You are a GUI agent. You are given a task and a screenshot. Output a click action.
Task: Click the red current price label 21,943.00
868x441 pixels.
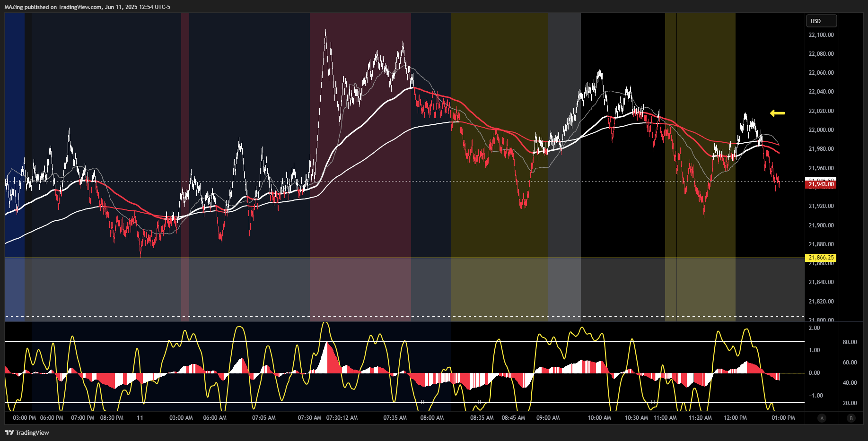(821, 184)
